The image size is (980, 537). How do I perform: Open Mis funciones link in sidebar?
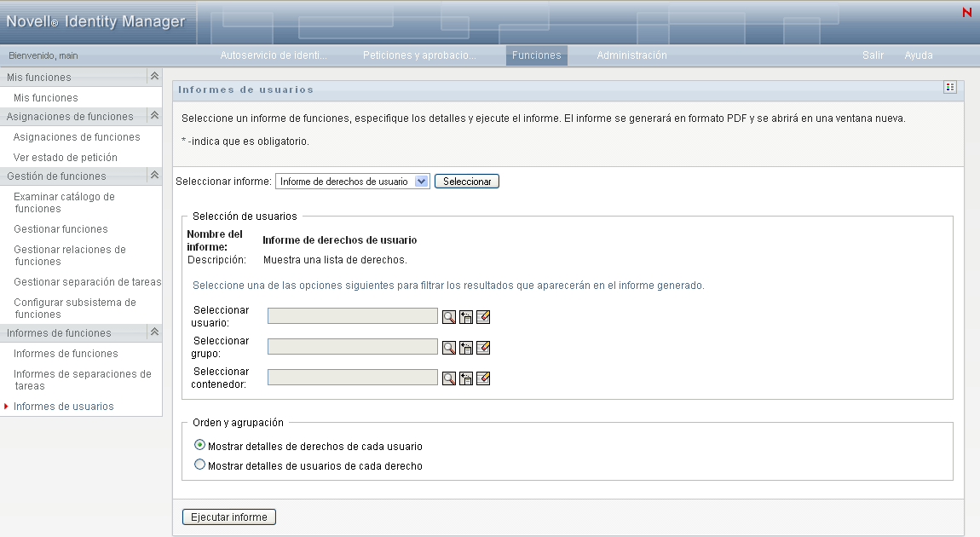(x=46, y=97)
